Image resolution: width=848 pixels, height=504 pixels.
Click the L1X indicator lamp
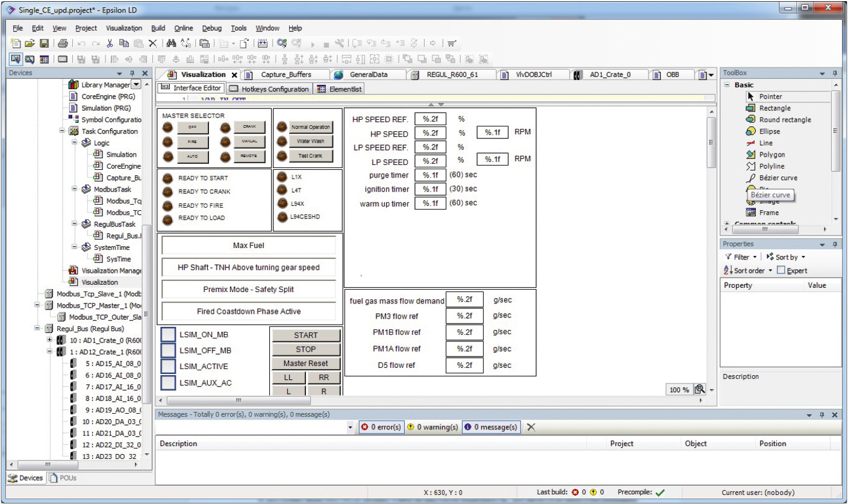(281, 177)
